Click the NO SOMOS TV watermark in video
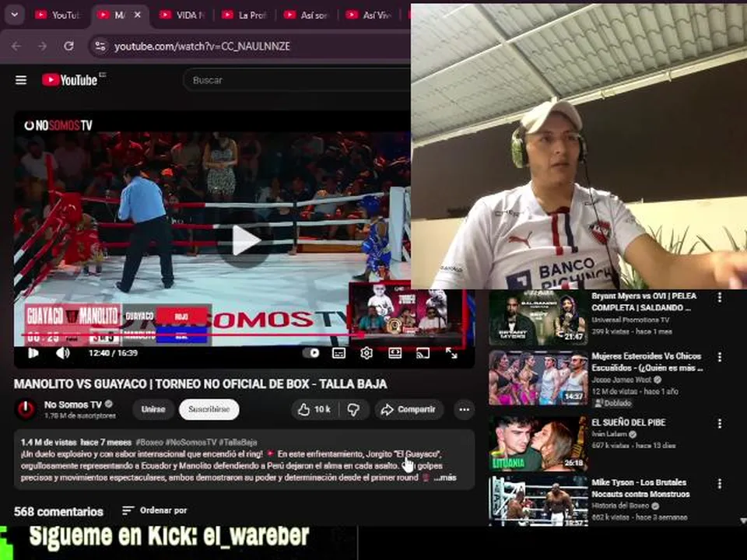Image resolution: width=747 pixels, height=560 pixels. coord(58,125)
